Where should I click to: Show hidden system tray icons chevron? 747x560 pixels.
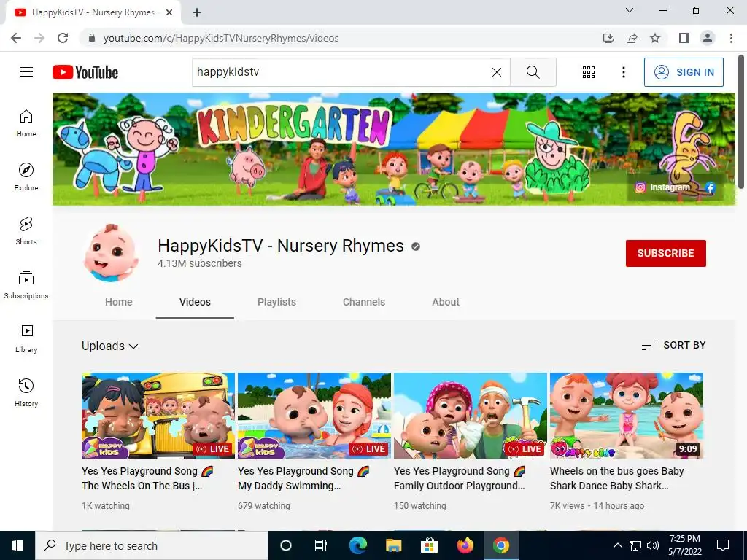tap(617, 545)
